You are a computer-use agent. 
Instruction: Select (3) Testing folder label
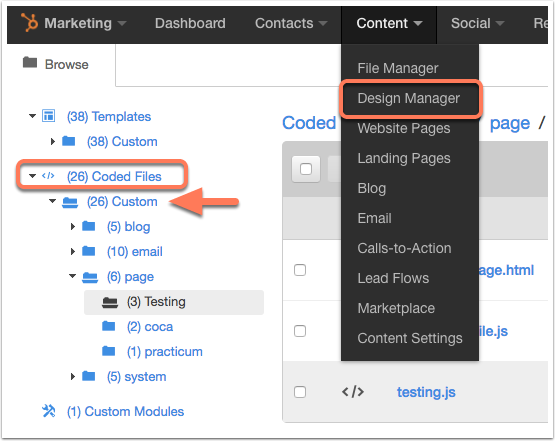[x=156, y=302]
